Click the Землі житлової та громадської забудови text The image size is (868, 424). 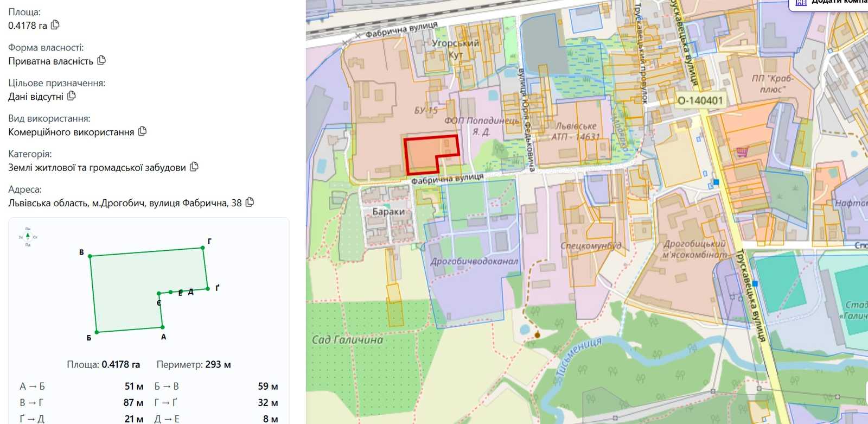[x=97, y=167]
